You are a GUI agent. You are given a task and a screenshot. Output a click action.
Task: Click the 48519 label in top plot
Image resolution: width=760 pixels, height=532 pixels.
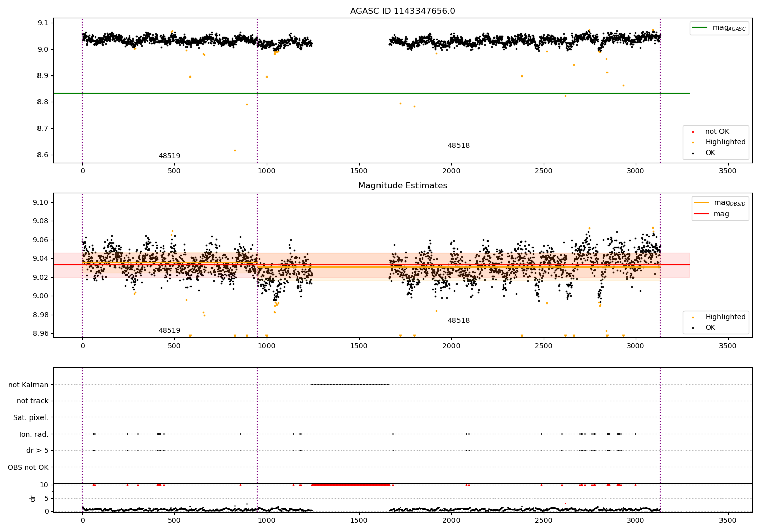click(x=169, y=156)
